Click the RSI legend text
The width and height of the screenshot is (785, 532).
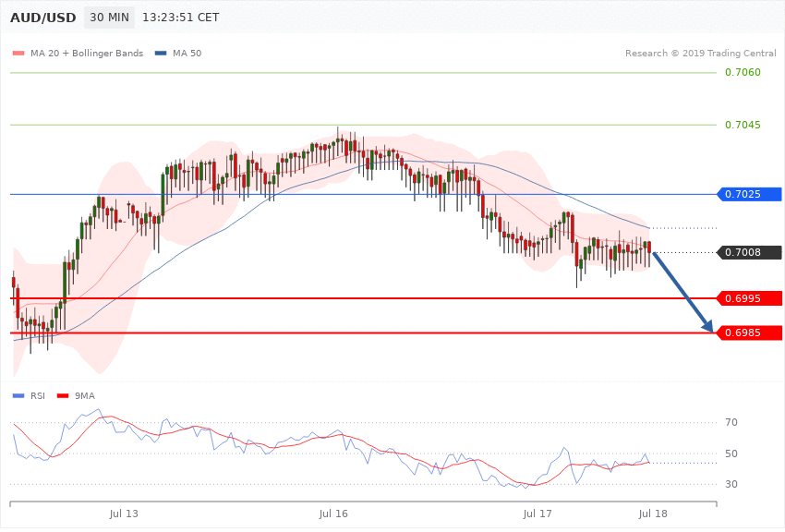pyautogui.click(x=38, y=396)
